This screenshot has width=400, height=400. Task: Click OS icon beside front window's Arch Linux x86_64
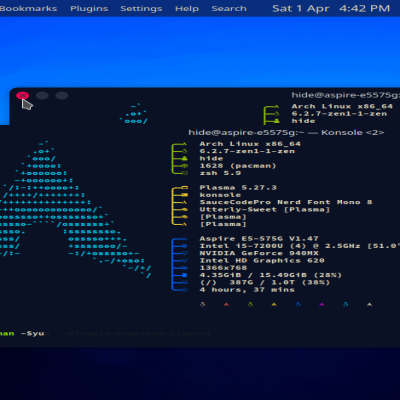(x=184, y=144)
